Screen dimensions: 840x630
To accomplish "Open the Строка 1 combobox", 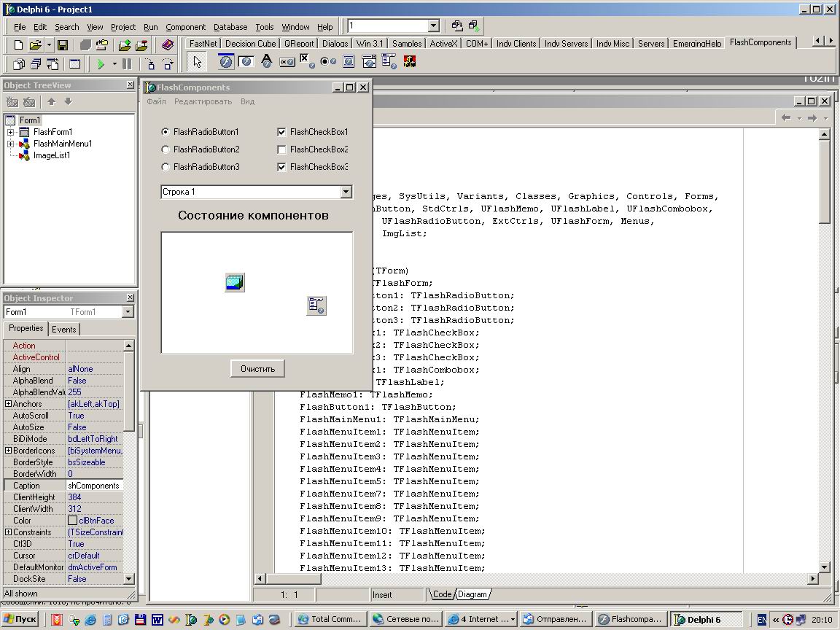I will click(346, 192).
